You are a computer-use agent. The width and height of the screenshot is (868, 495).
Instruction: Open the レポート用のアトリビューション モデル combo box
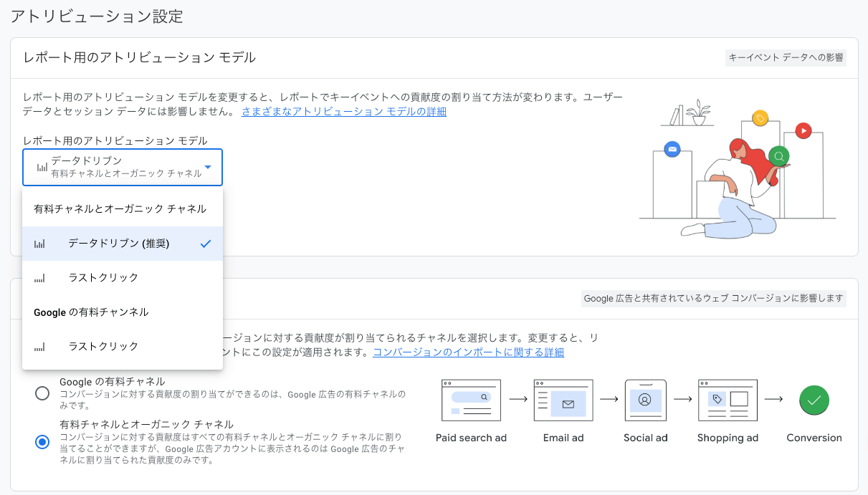[x=123, y=168]
